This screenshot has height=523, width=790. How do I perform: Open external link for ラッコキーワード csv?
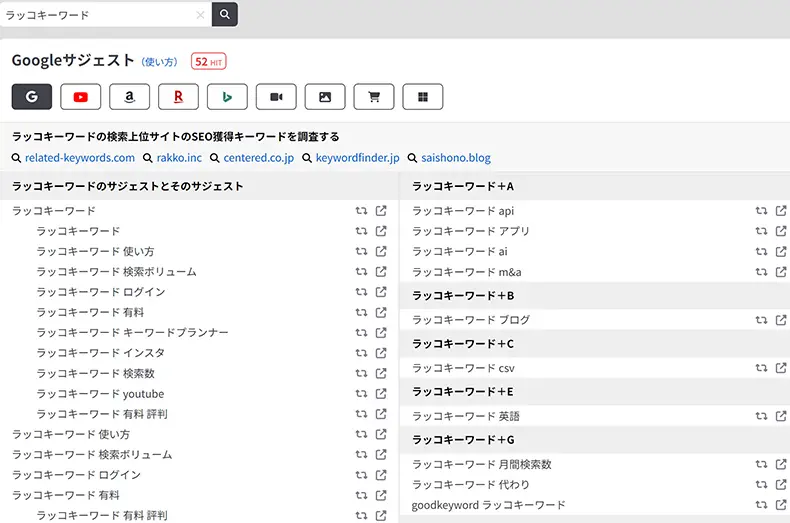coord(781,368)
